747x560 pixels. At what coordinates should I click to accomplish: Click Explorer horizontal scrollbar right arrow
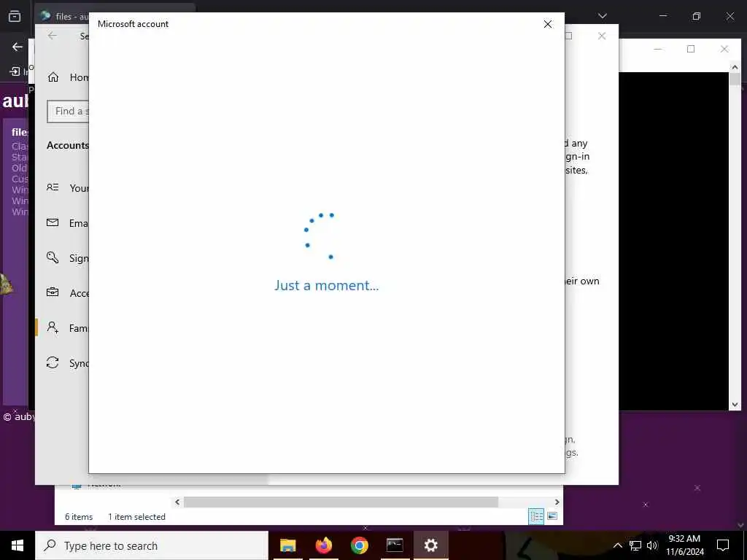coord(557,502)
